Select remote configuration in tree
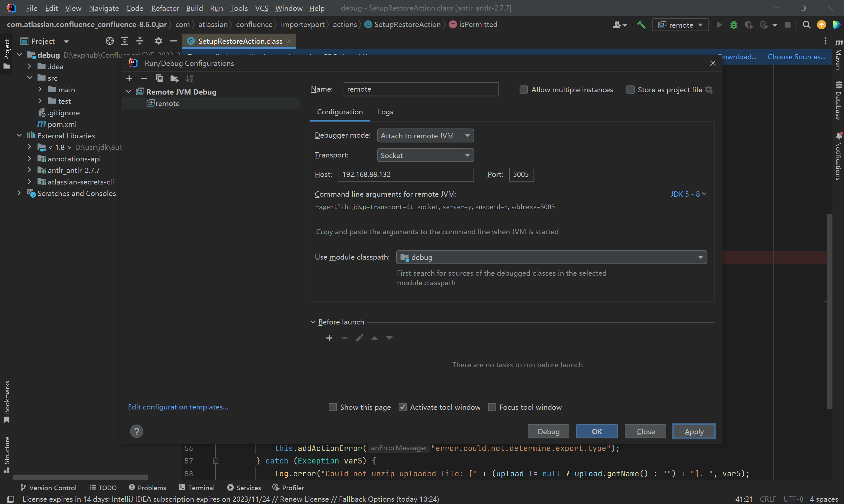 click(211, 103)
